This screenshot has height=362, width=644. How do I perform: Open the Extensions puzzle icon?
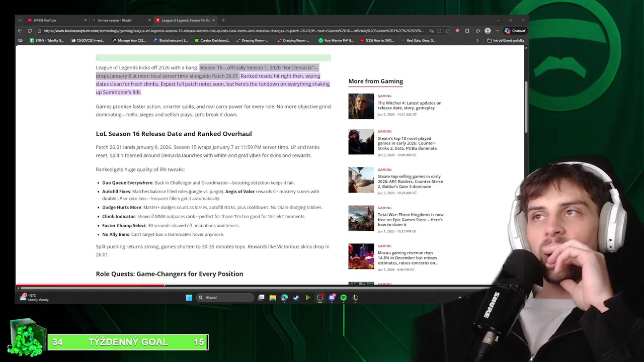(x=467, y=31)
